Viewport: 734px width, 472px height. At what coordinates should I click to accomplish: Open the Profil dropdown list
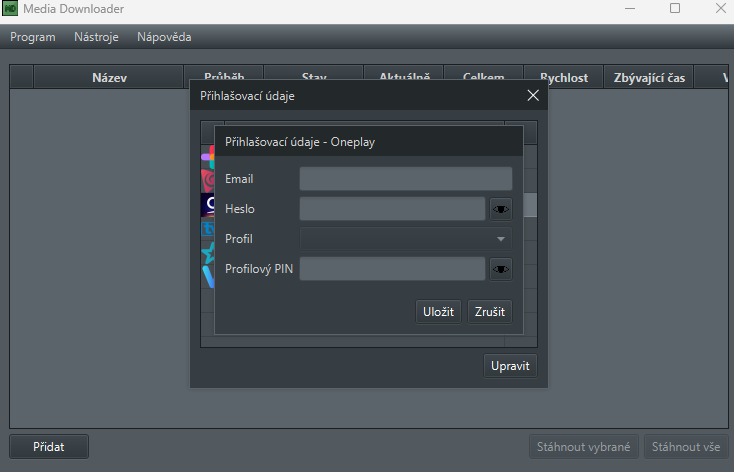(405, 239)
